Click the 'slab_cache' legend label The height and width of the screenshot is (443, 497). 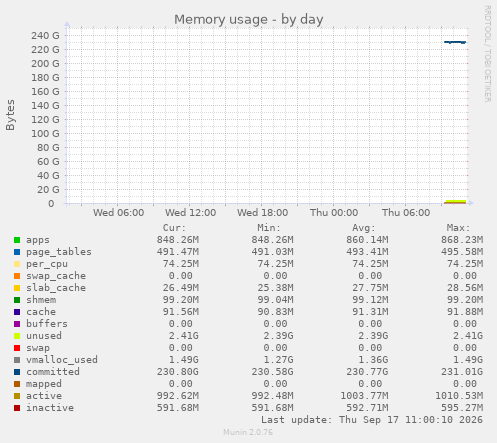coord(56,288)
